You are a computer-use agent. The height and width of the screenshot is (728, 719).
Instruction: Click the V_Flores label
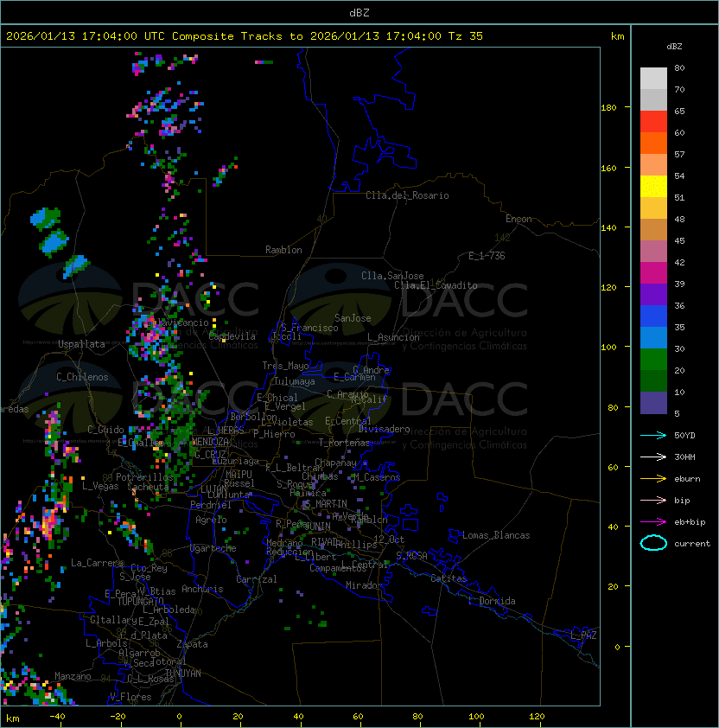coord(130,697)
